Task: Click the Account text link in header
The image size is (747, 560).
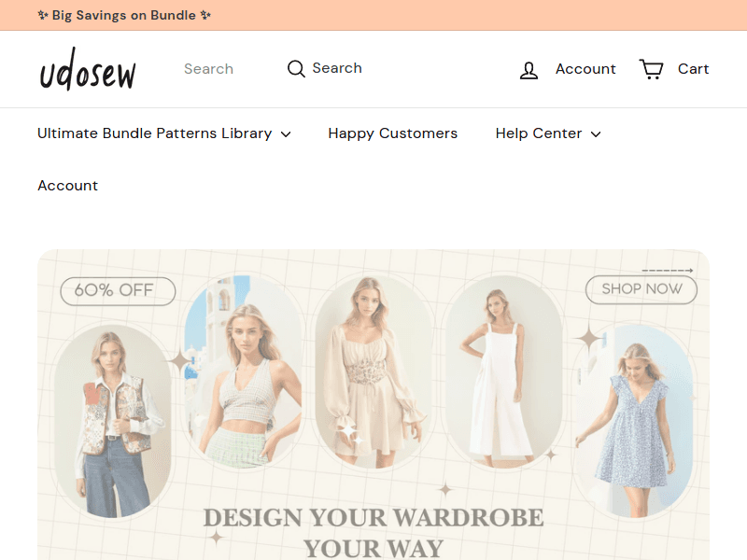Action: (585, 69)
